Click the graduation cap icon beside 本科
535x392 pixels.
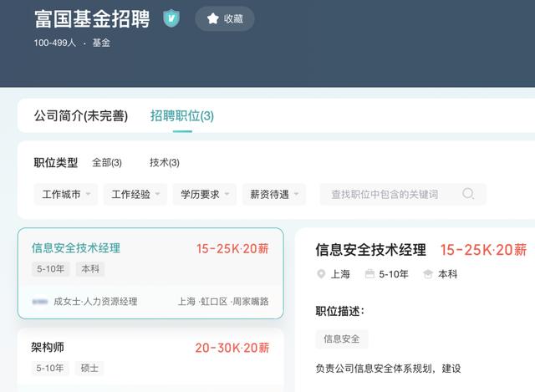428,274
